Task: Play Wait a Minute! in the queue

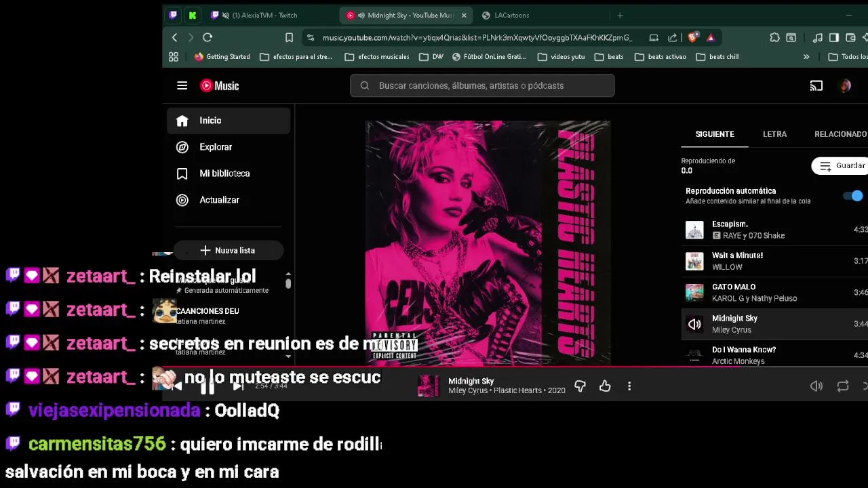Action: click(x=774, y=261)
